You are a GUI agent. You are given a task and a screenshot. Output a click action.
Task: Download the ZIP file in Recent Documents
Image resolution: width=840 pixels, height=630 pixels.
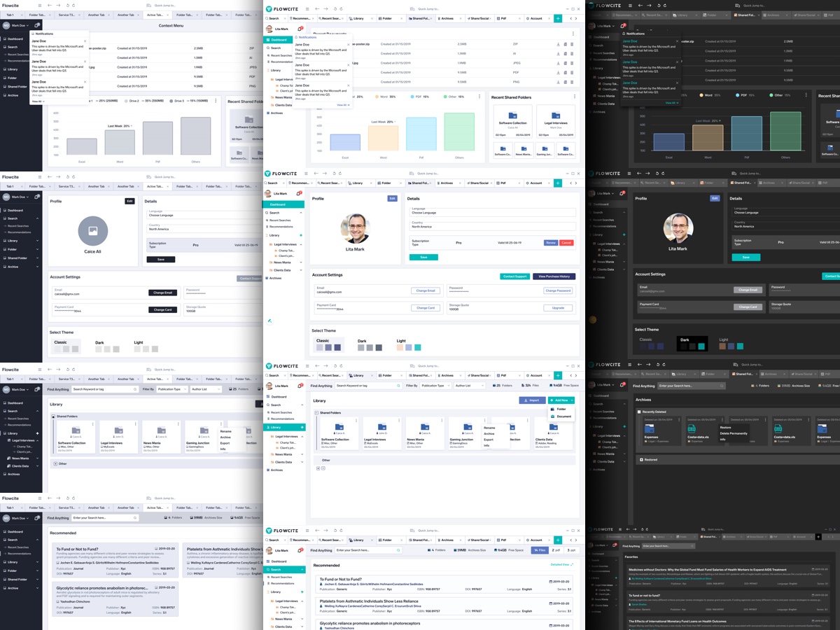(x=558, y=44)
